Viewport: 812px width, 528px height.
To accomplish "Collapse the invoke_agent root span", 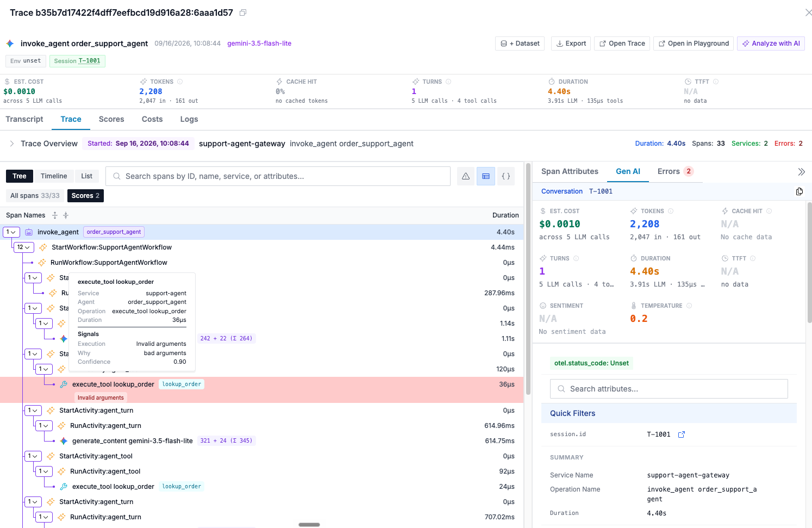I will [11, 232].
